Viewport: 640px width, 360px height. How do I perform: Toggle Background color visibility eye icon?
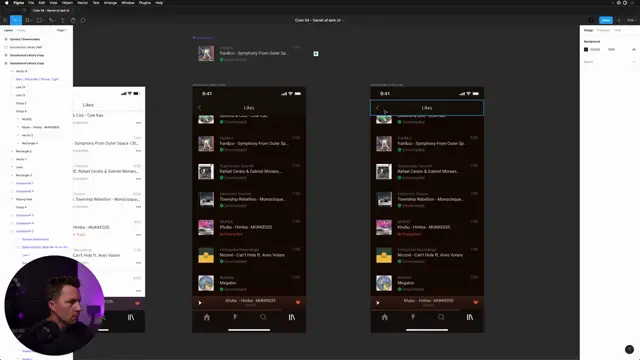634,49
